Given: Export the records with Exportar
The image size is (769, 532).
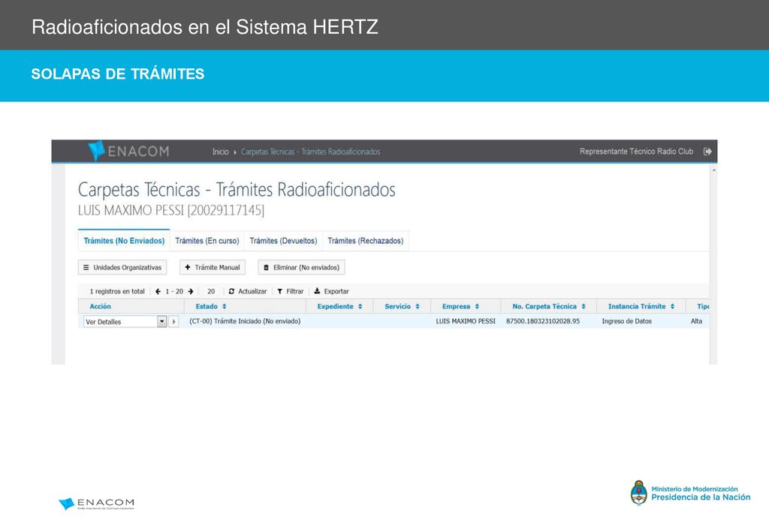Looking at the screenshot, I should click(331, 291).
